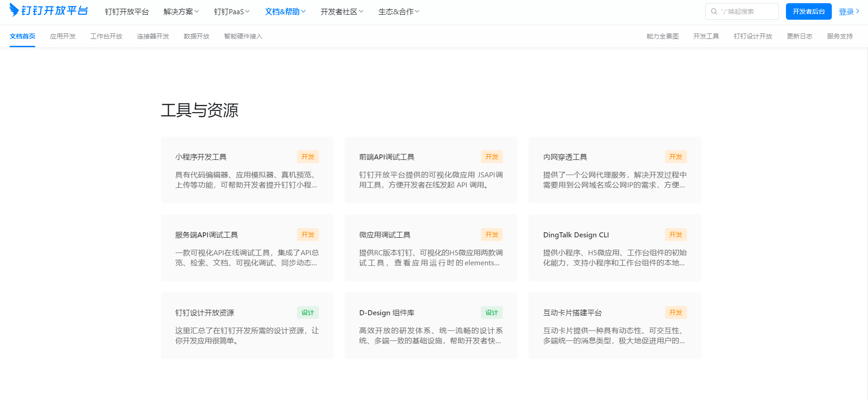Open the 互动卡片搭建平台 card
The image size is (868, 400).
click(x=615, y=326)
